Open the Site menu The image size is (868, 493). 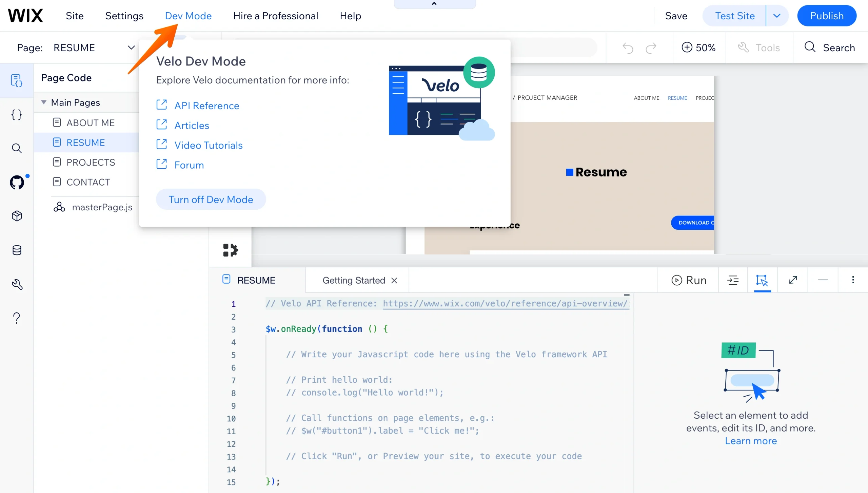click(x=75, y=16)
